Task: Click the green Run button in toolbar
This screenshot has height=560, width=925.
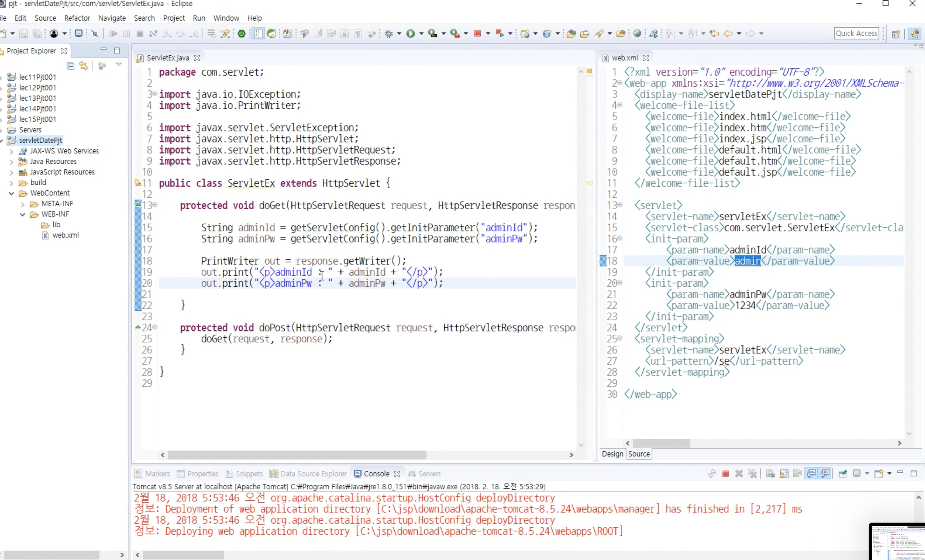Action: point(410,34)
